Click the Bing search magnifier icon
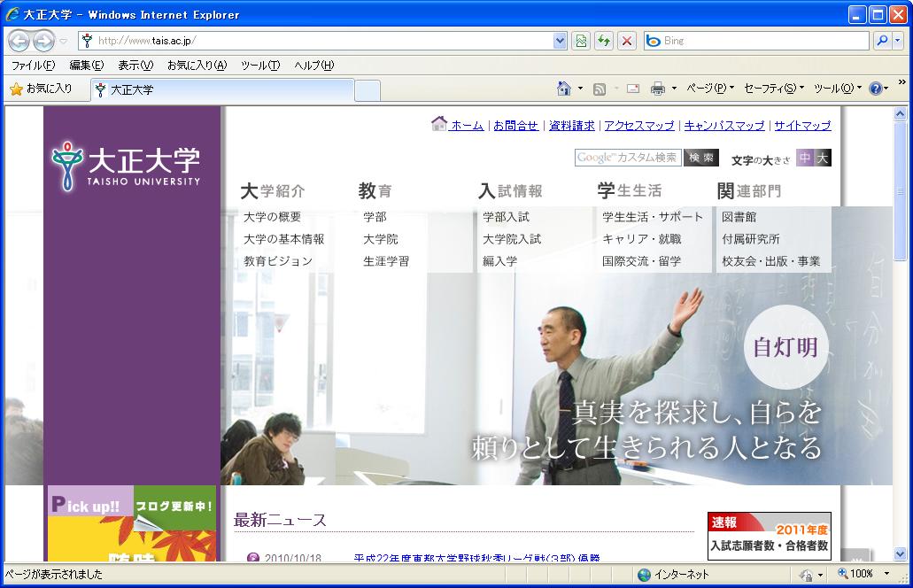Screen dimensions: 913x588 click(882, 41)
